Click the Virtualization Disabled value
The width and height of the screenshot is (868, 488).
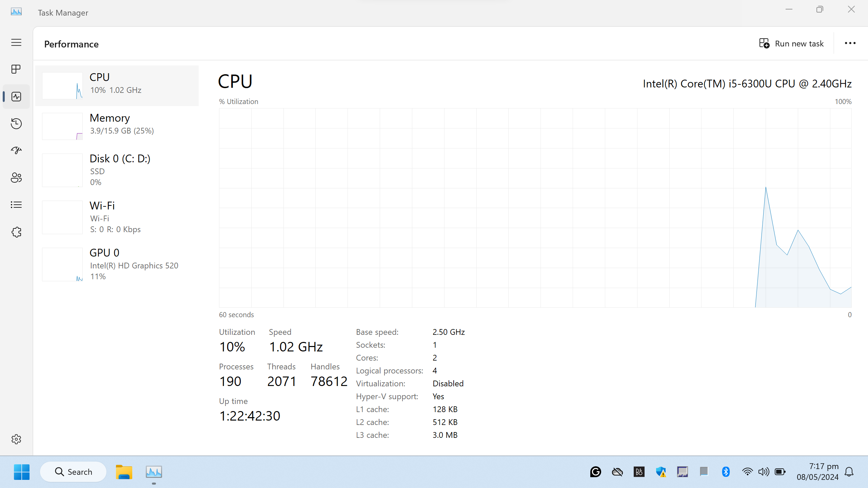click(448, 384)
